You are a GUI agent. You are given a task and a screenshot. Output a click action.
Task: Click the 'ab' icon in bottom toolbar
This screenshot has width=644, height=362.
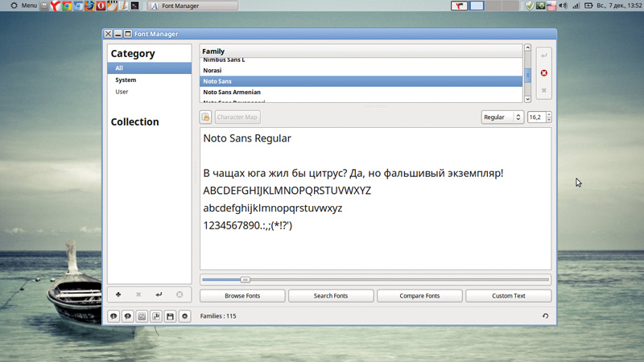point(156,317)
